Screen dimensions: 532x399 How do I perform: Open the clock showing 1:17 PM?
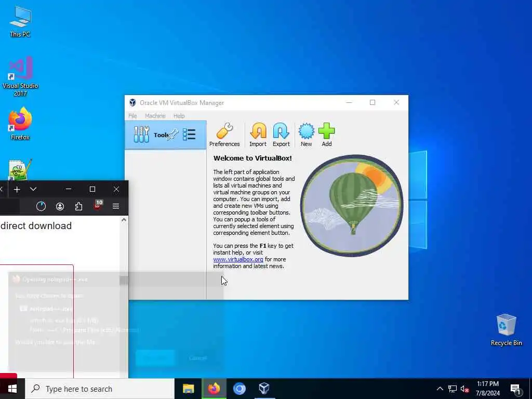[487, 389]
